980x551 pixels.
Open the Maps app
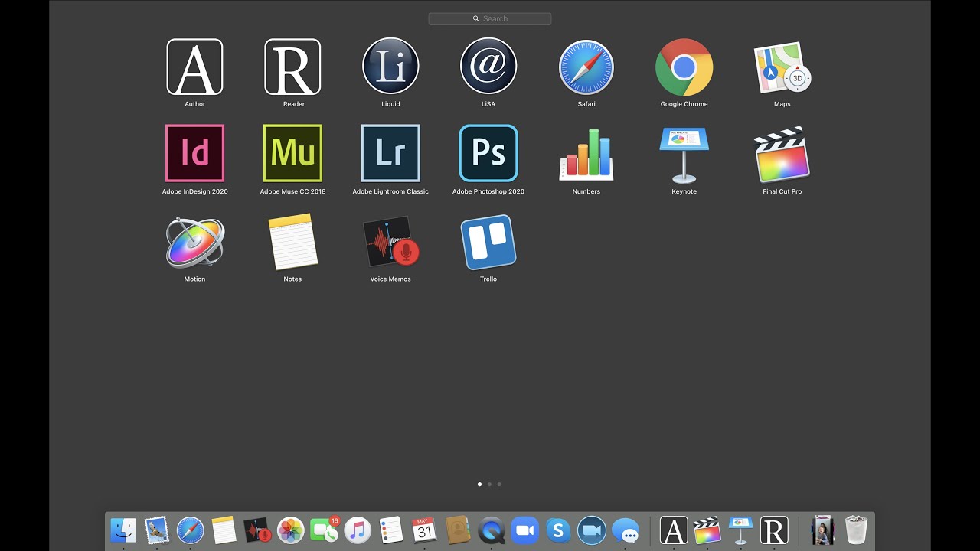point(782,67)
